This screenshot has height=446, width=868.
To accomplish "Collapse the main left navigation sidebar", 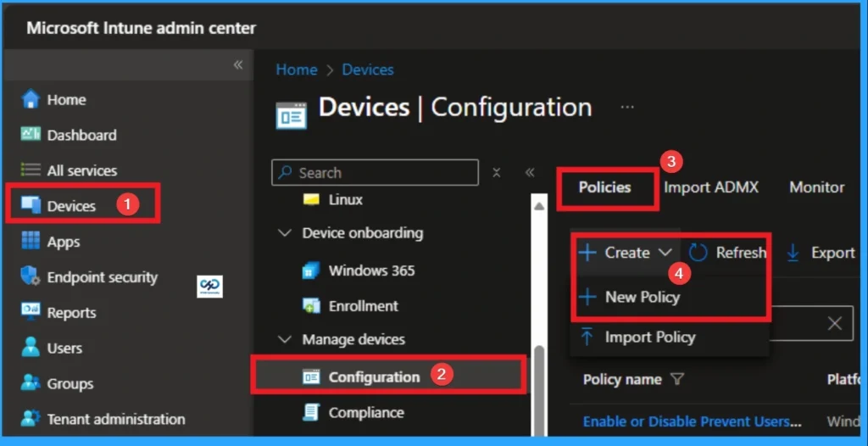I will 238,64.
